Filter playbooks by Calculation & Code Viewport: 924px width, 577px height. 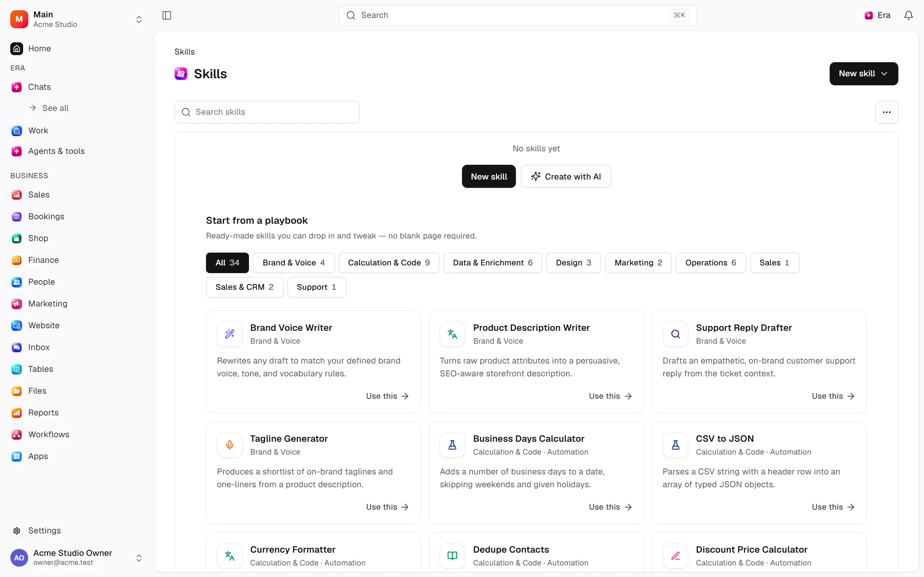pyautogui.click(x=389, y=263)
